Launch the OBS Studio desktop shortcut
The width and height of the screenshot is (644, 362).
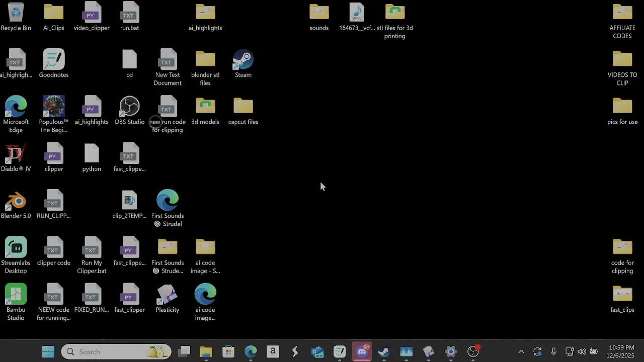[129, 110]
